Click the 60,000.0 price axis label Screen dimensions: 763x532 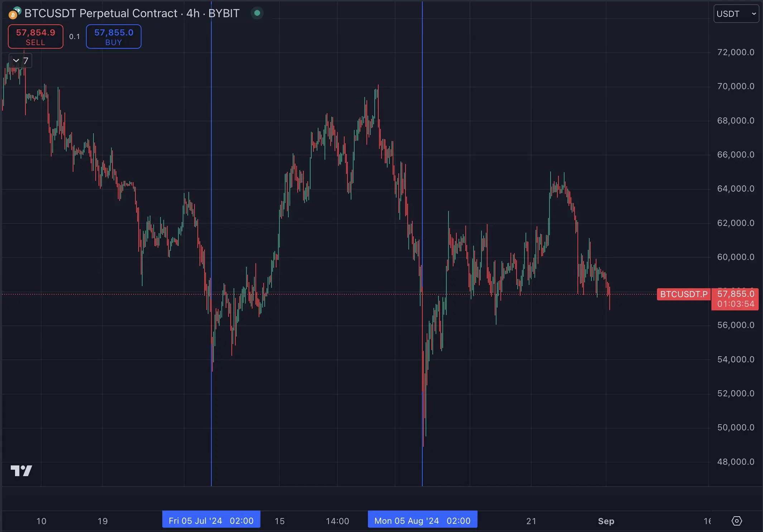tap(735, 257)
